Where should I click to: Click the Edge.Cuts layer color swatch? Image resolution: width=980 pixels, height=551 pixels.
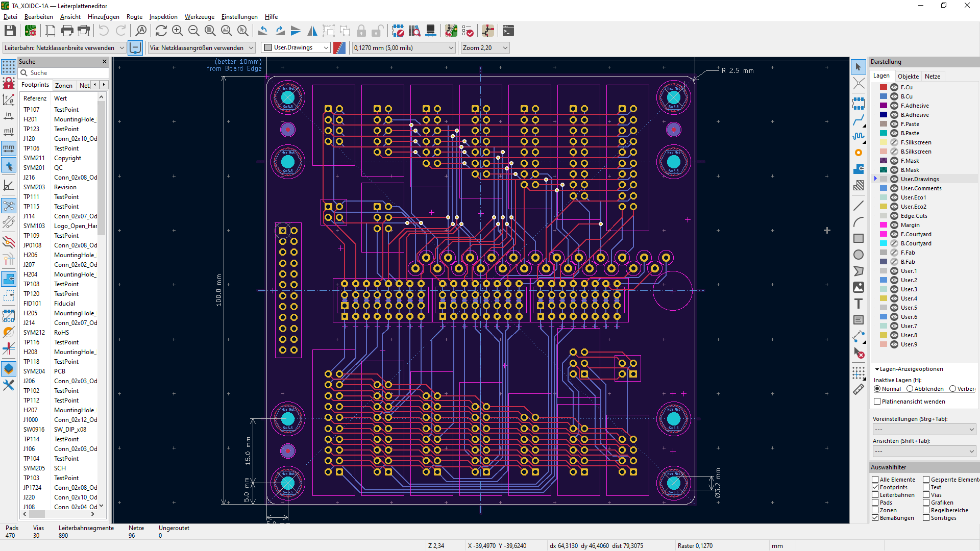[x=884, y=216]
